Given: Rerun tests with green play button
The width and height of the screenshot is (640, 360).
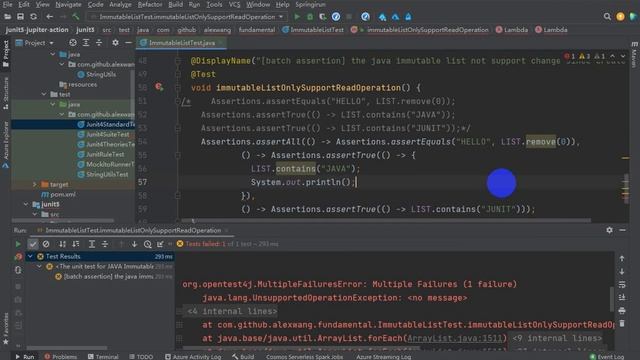Looking at the screenshot, I should (x=18, y=244).
